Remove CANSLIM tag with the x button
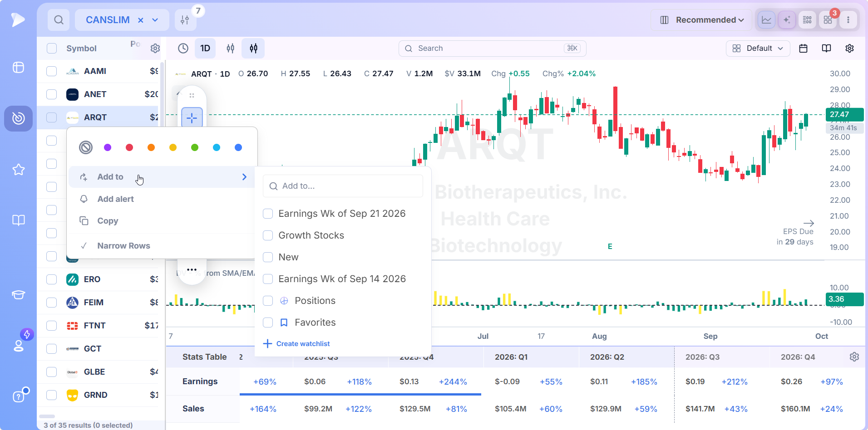This screenshot has height=430, width=868. click(x=141, y=20)
